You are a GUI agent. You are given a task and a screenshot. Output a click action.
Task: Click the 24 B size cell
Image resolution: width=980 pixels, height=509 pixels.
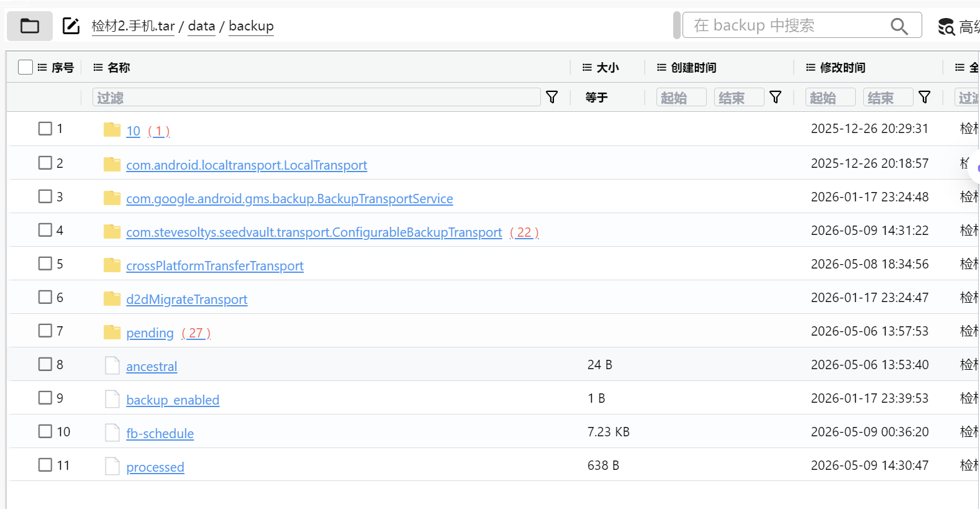pos(600,365)
